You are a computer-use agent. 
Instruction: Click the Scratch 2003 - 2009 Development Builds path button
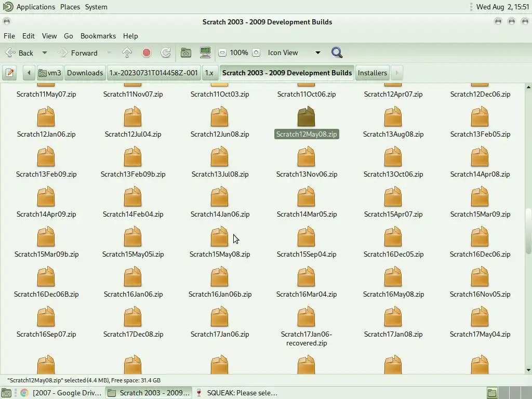pyautogui.click(x=287, y=73)
